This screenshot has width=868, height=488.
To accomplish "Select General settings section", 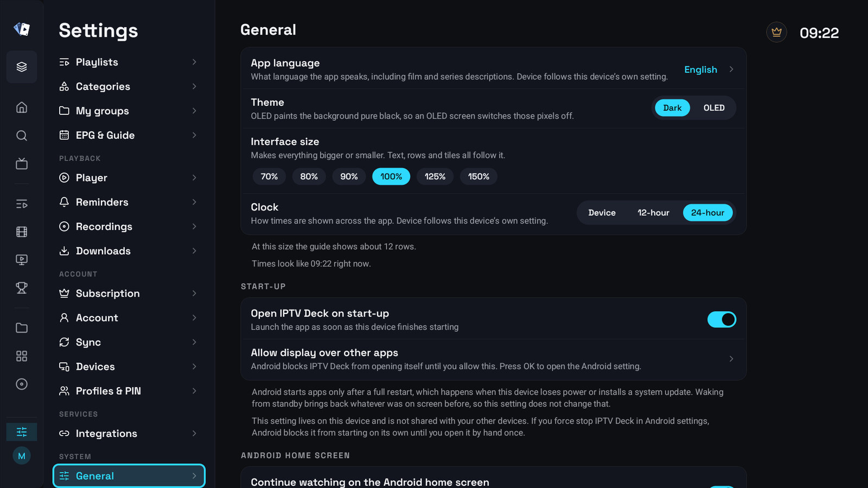I will [x=129, y=476].
